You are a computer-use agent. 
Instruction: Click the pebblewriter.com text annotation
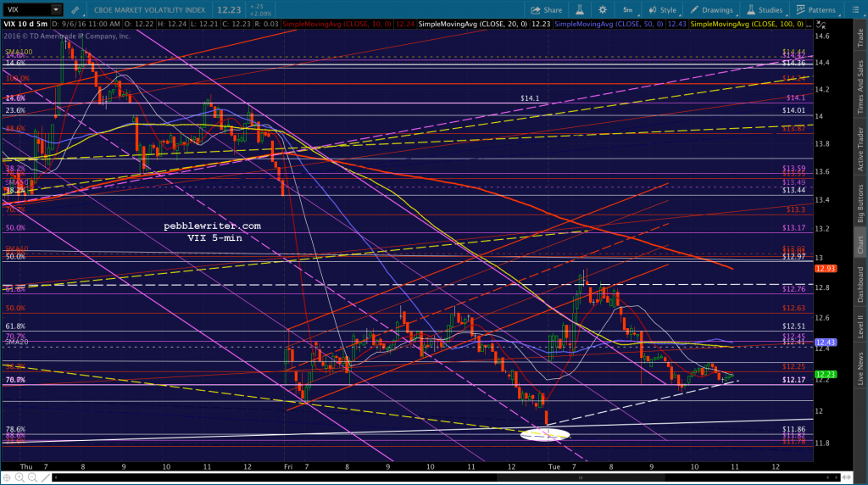click(212, 226)
